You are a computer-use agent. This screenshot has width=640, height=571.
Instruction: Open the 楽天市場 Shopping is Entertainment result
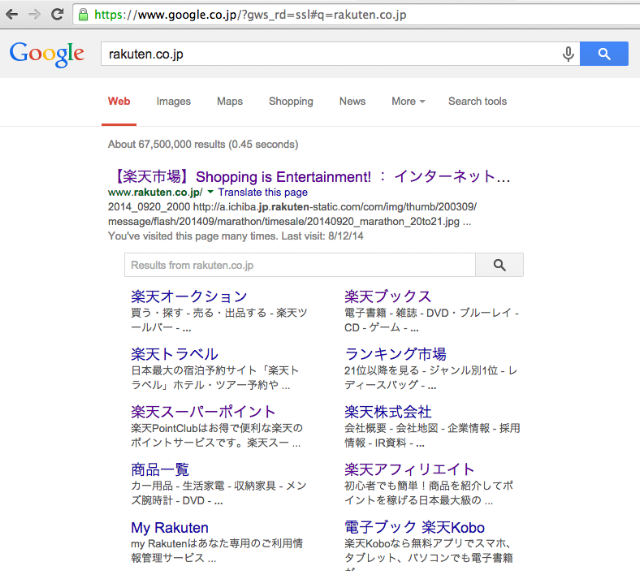(309, 177)
